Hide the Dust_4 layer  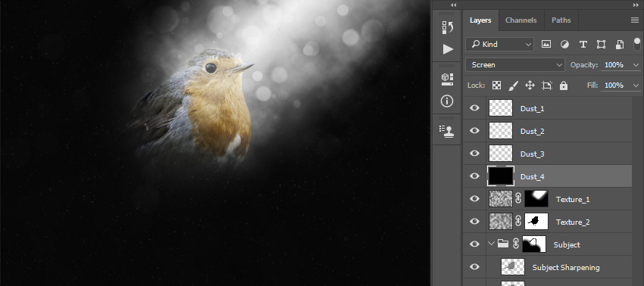[474, 176]
